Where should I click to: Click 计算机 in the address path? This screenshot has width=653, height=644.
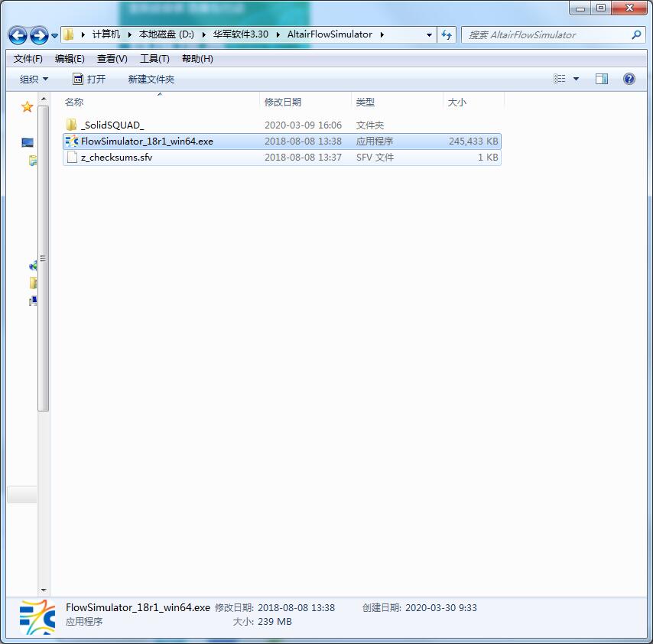106,34
